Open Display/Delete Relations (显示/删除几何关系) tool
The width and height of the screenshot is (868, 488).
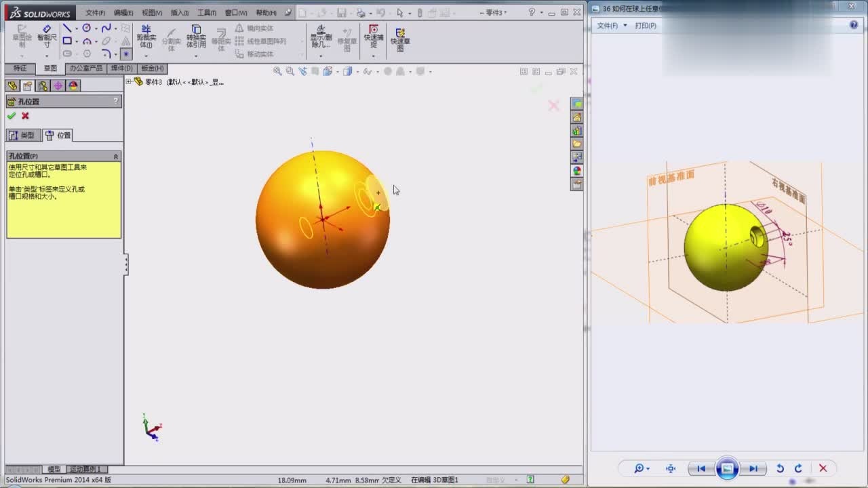pos(321,37)
